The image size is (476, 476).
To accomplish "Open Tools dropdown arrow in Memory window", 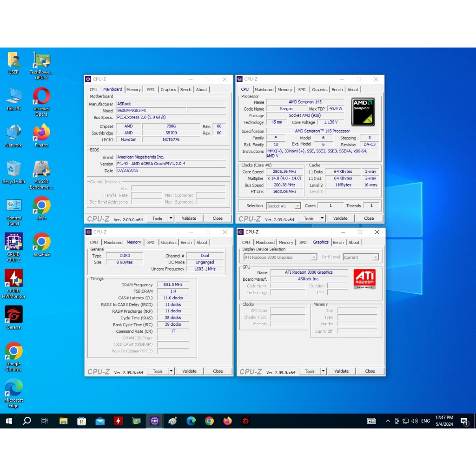I will [x=171, y=371].
